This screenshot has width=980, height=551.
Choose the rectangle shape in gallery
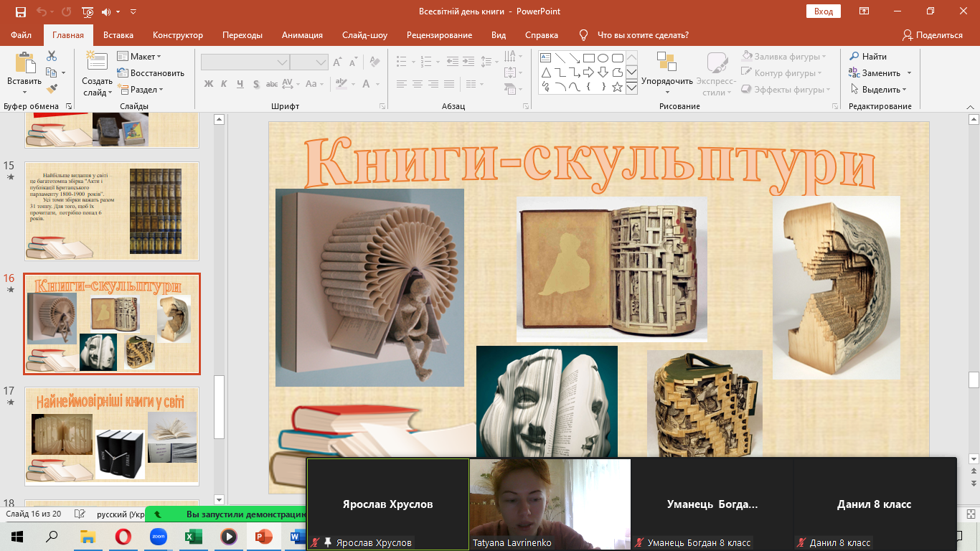[588, 58]
